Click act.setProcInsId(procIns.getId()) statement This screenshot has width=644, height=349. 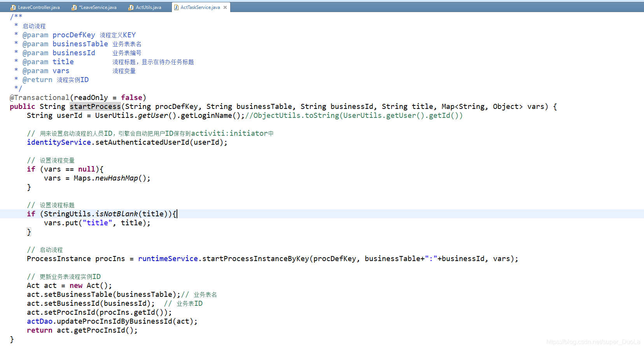coord(99,312)
